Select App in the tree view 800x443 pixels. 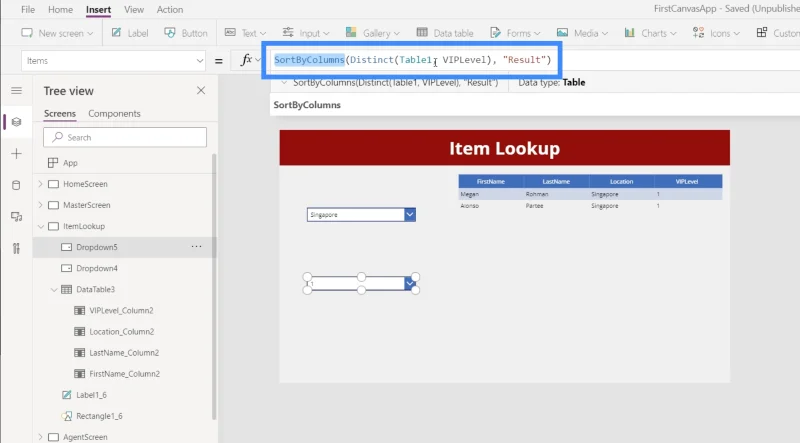click(70, 163)
